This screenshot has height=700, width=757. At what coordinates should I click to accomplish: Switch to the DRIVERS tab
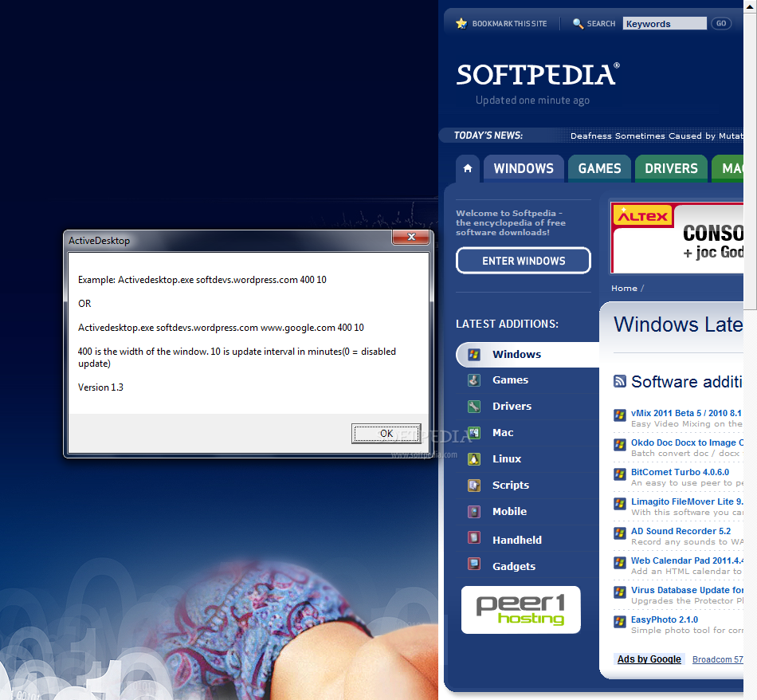[671, 168]
